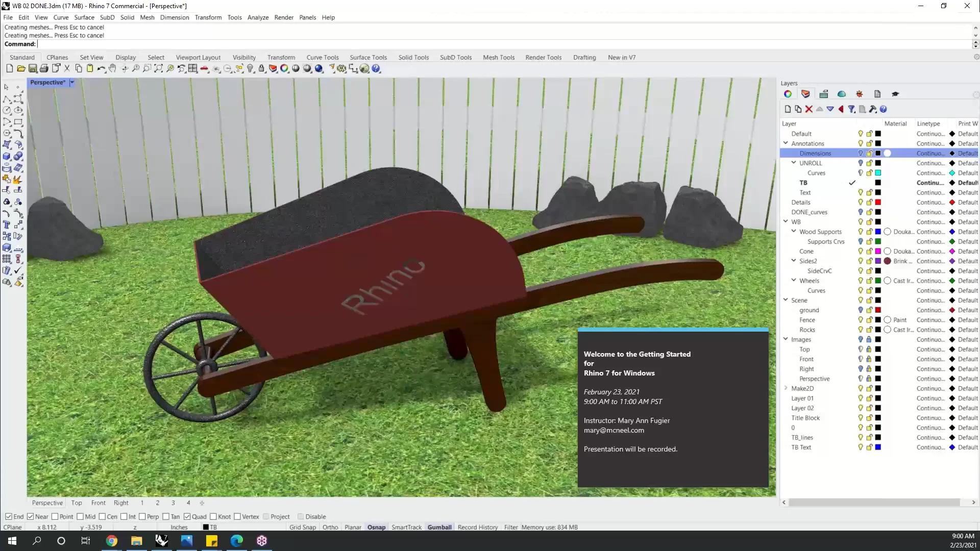Open the Surface menu
Image resolution: width=980 pixels, height=551 pixels.
coord(84,17)
